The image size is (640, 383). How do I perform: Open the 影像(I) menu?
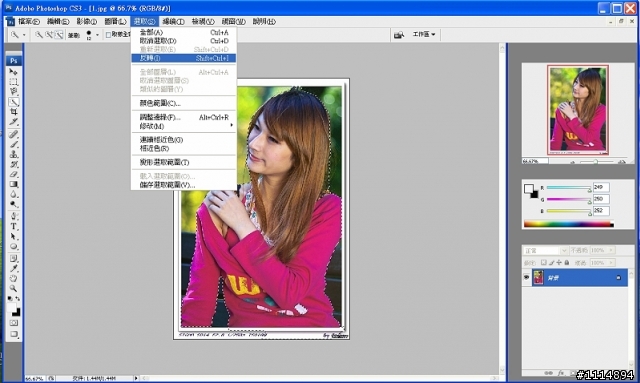point(87,22)
